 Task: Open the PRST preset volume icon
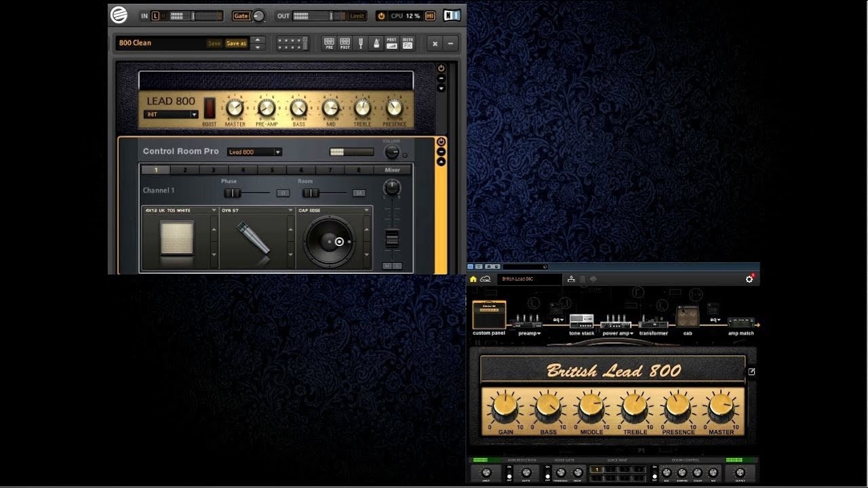(x=391, y=43)
